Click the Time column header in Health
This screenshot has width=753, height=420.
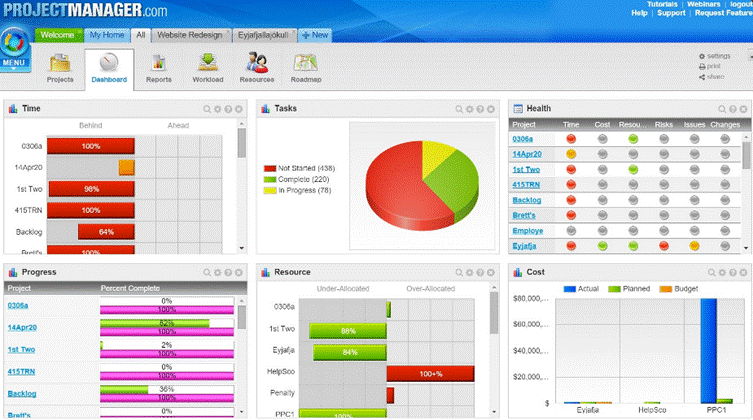(571, 125)
